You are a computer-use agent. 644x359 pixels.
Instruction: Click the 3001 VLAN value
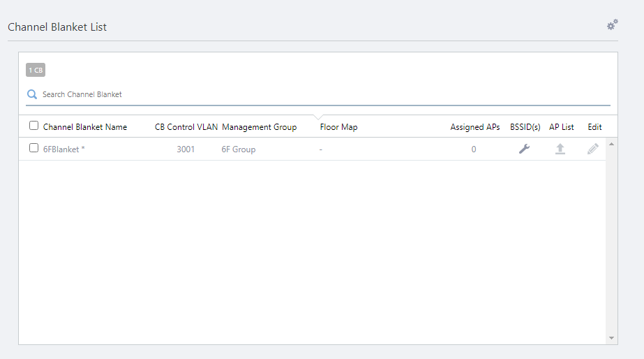point(186,149)
